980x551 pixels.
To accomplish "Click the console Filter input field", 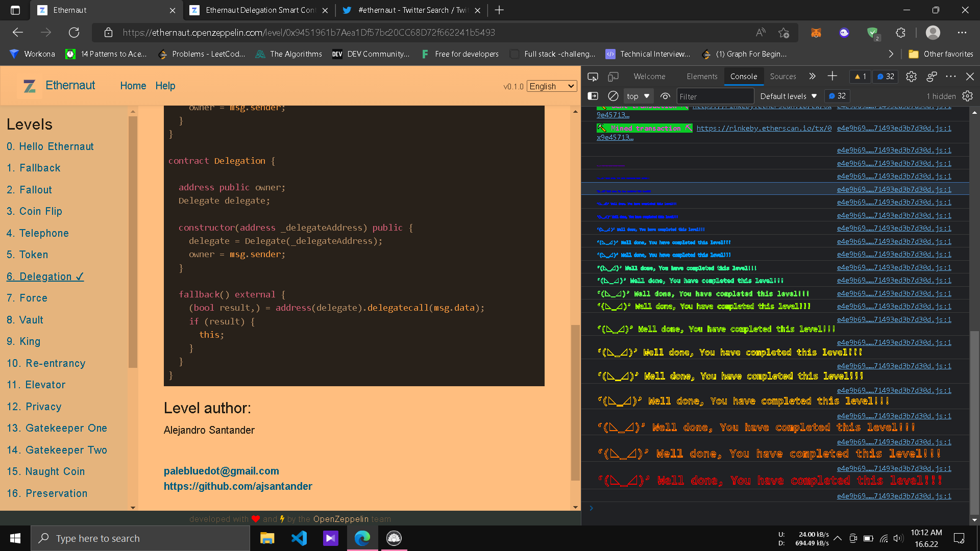I will pos(715,96).
